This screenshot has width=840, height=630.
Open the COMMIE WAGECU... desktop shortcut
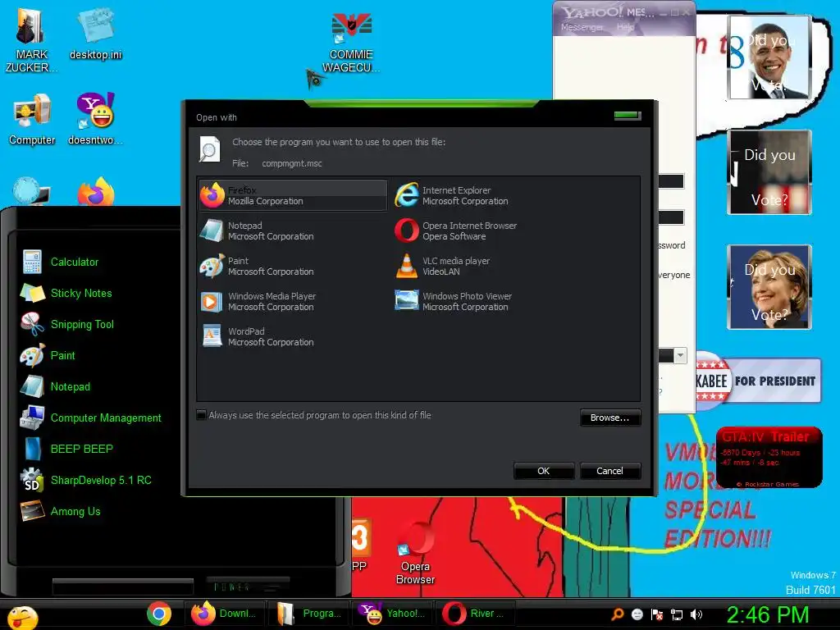[x=351, y=43]
